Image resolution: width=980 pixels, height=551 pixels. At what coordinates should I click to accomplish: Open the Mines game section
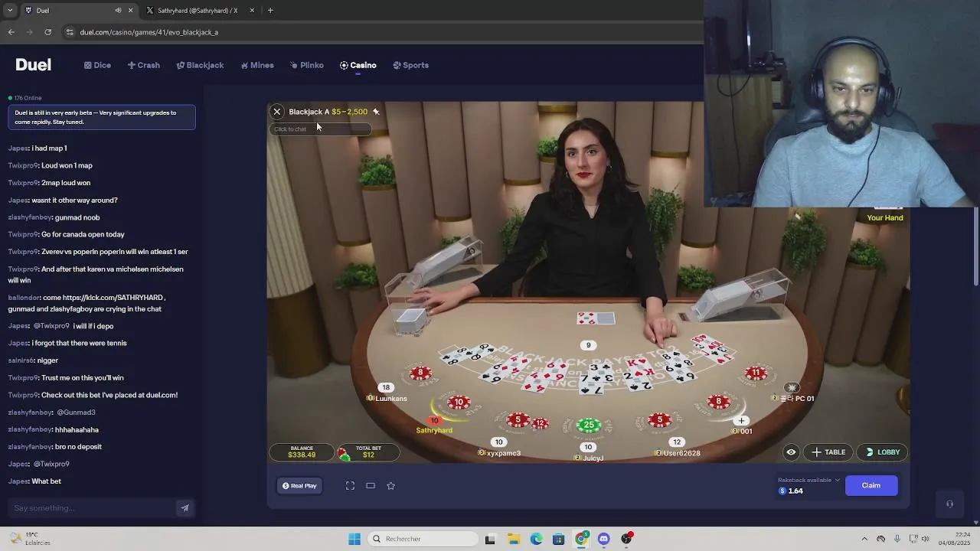256,65
